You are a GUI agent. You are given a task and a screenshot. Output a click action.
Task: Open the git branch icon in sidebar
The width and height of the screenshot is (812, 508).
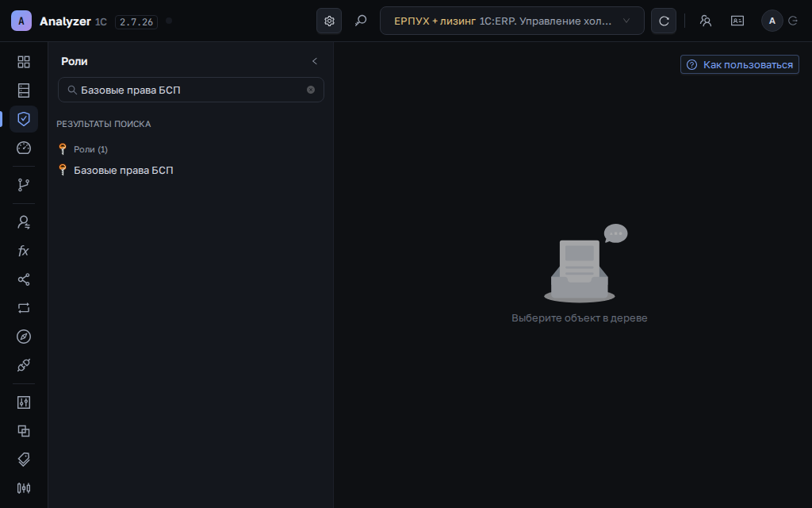point(23,184)
